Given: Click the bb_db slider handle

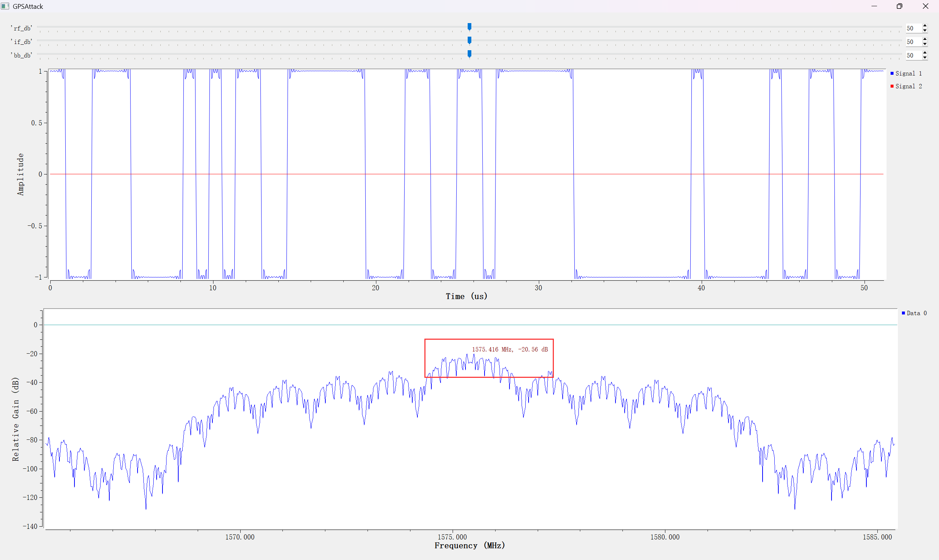Looking at the screenshot, I should pos(469,54).
